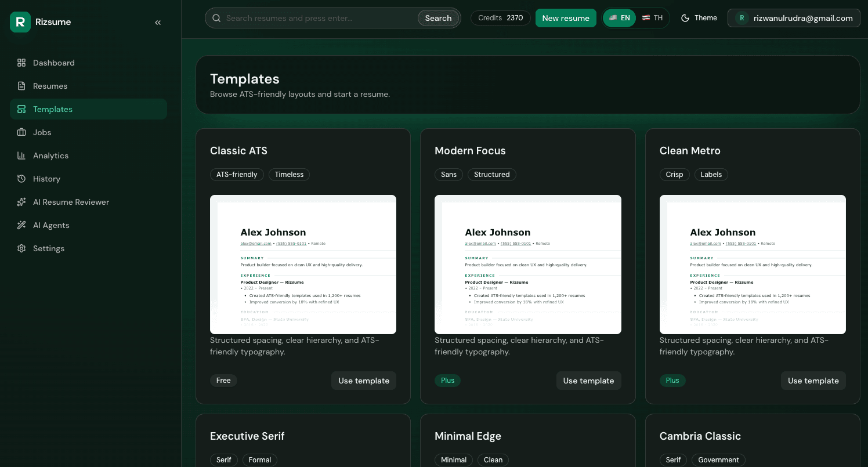
Task: Click the Dashboard grid icon
Action: pyautogui.click(x=21, y=63)
